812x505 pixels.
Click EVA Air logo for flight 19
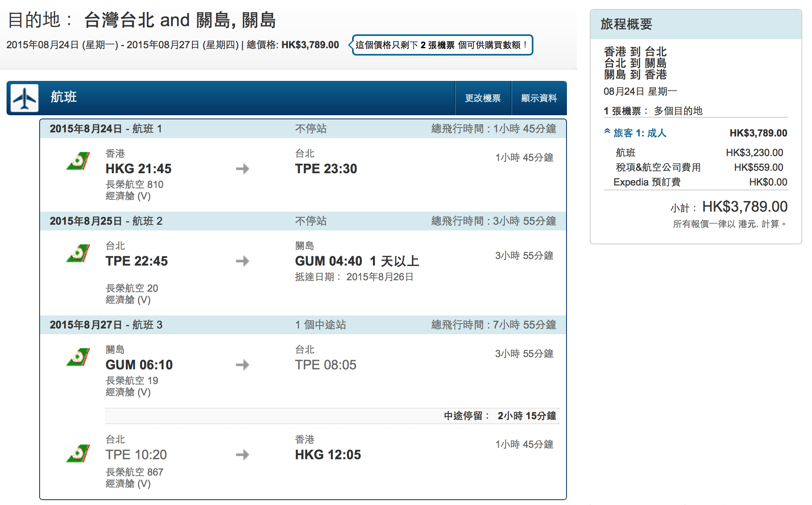pos(78,357)
